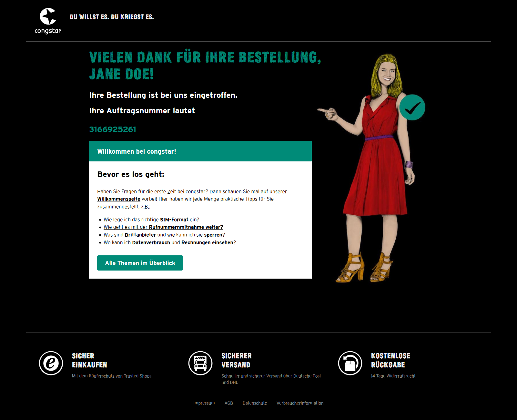Open the Verbraucherinformation footer link
The width and height of the screenshot is (517, 420).
pos(300,403)
